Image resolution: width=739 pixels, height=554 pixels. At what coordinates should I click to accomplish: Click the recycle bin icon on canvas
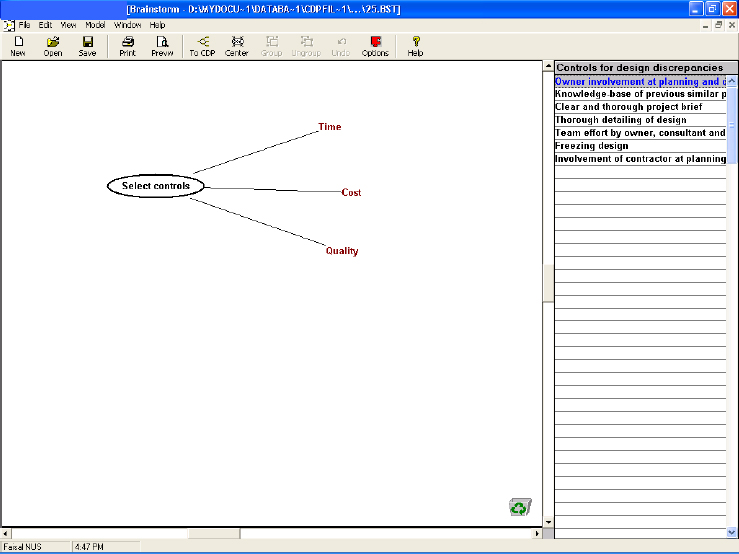click(520, 507)
